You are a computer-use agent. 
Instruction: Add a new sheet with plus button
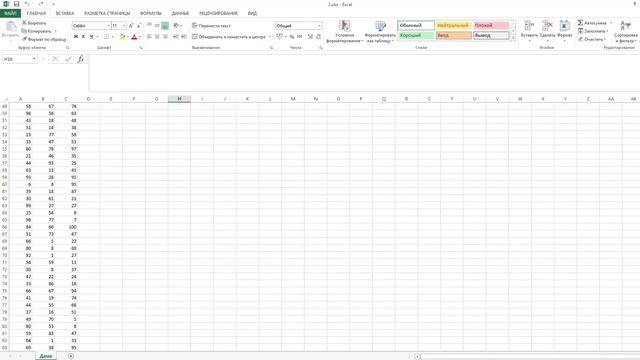[71, 356]
